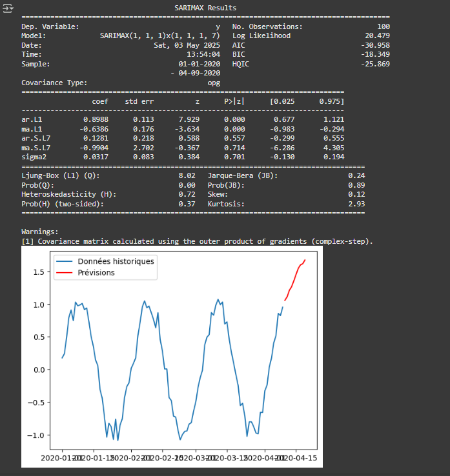Click the covariance matrix warning line
This screenshot has width=450, height=476.
click(x=197, y=242)
